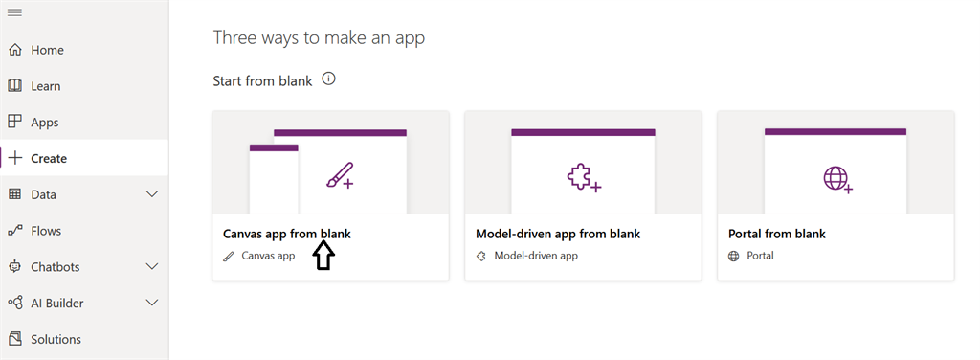Viewport: 980px width, 360px height.
Task: Toggle the hamburger navigation menu
Action: (14, 12)
